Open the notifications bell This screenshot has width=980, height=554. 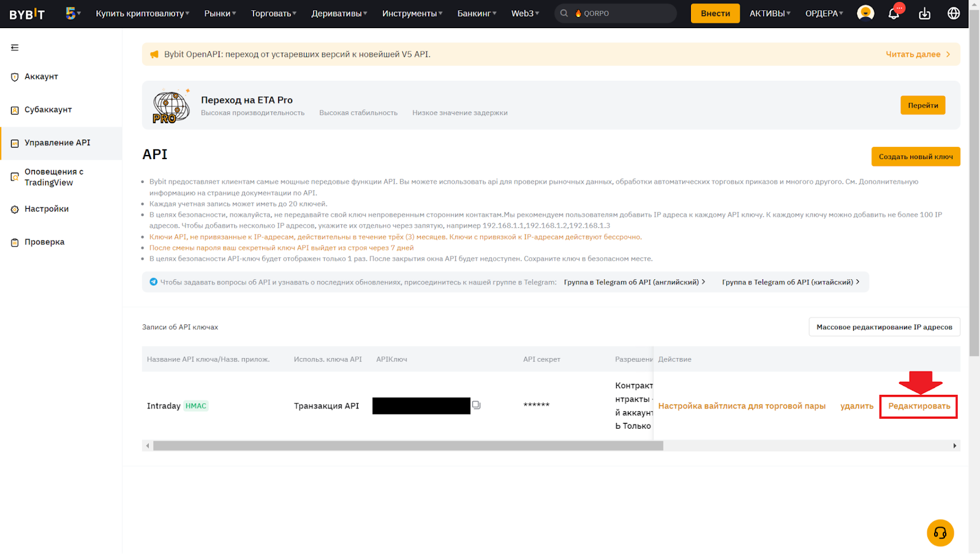click(894, 13)
